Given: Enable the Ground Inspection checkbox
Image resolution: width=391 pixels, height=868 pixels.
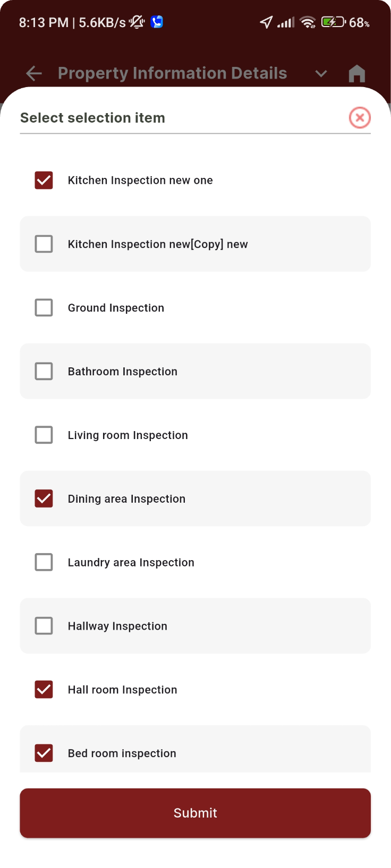Looking at the screenshot, I should coord(44,308).
